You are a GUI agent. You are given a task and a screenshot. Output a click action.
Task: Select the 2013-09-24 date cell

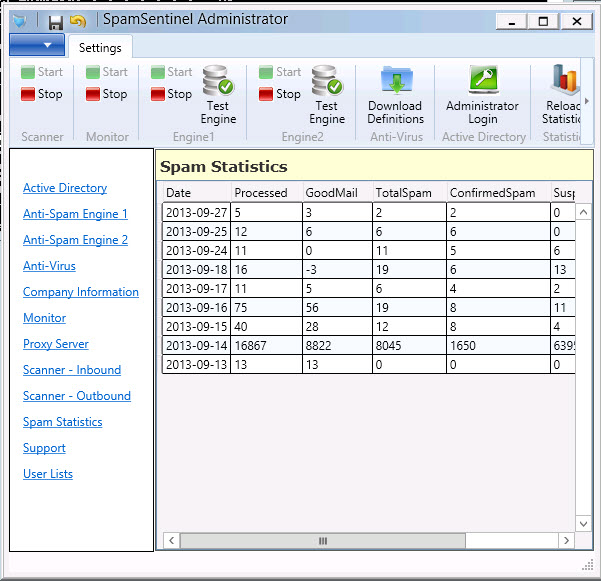(197, 251)
